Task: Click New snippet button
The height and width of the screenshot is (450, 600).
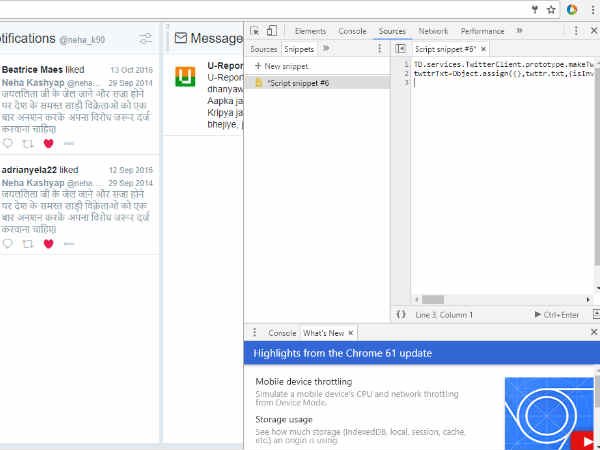Action: 282,66
